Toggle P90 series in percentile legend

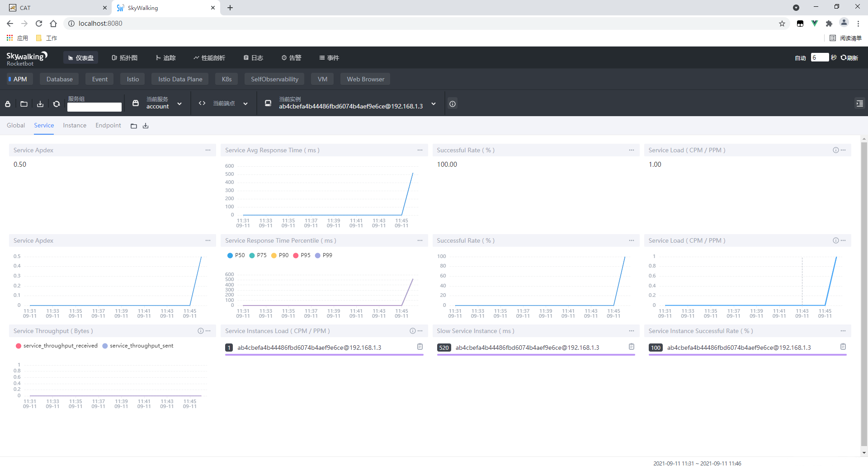280,255
